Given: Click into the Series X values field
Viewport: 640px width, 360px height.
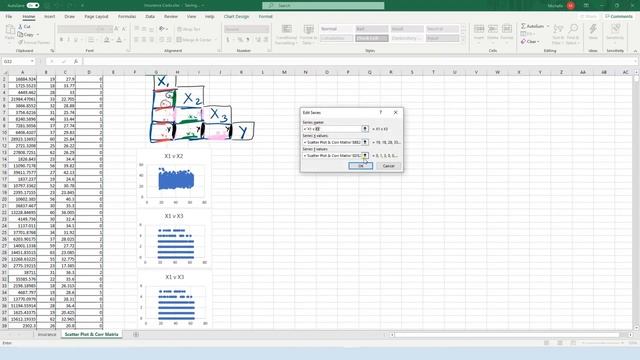Looking at the screenshot, I should point(332,142).
